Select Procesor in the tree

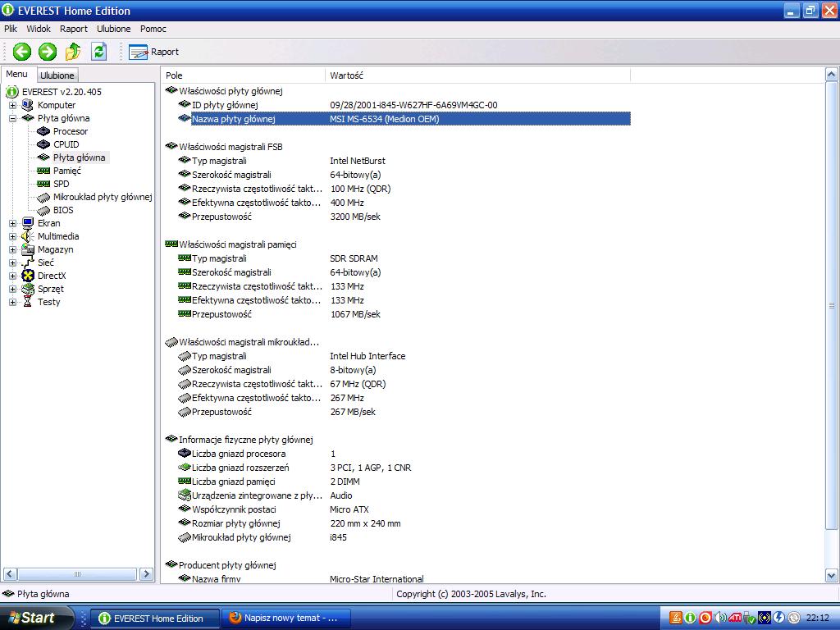[x=71, y=131]
